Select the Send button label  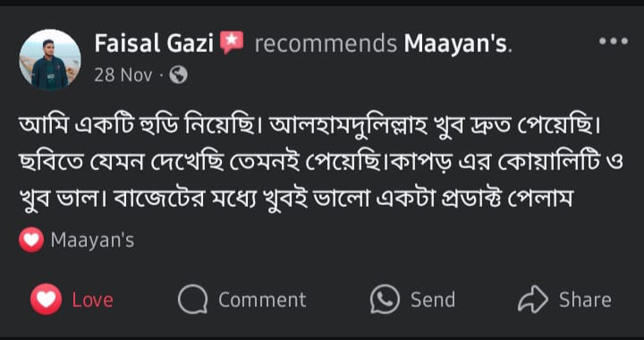(433, 300)
